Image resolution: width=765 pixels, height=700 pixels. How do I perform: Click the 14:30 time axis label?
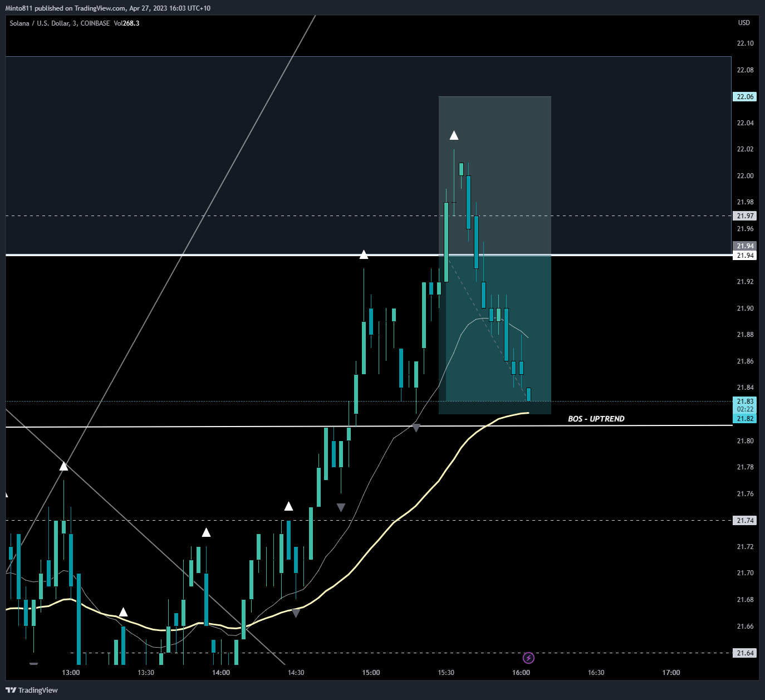[296, 673]
